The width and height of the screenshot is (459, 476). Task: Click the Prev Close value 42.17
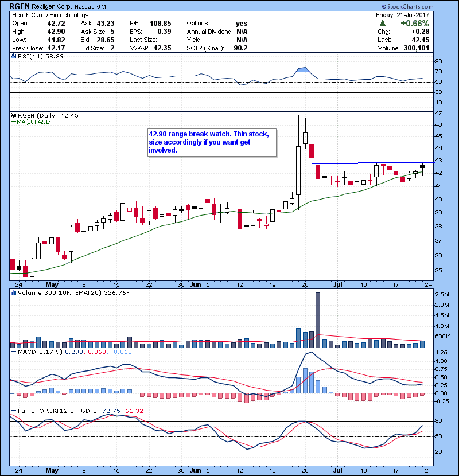click(x=56, y=48)
